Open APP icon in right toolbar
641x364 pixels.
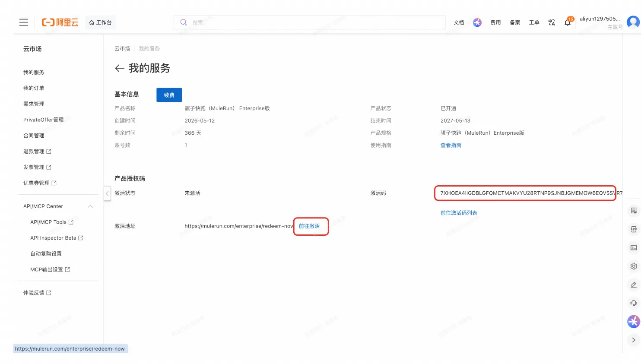[634, 229]
